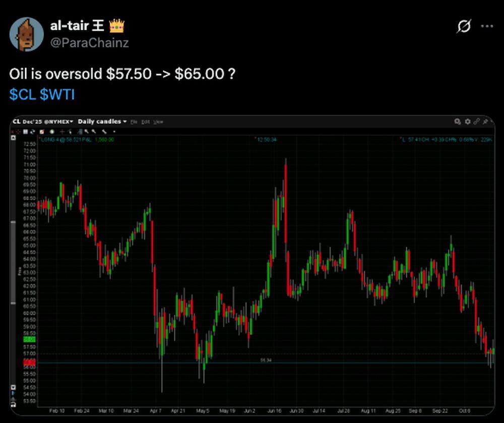Click the chart search magnifier icon
The height and width of the screenshot is (423, 504).
coord(457,122)
